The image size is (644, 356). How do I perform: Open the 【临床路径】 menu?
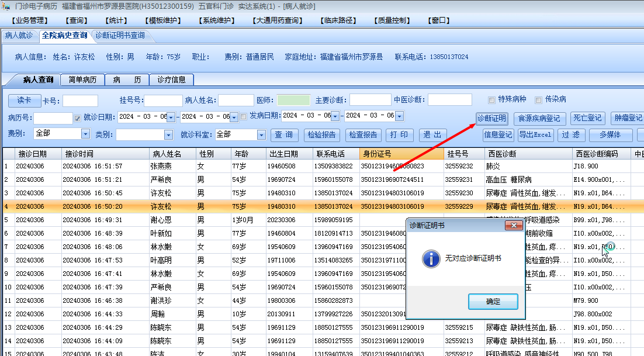pyautogui.click(x=339, y=20)
